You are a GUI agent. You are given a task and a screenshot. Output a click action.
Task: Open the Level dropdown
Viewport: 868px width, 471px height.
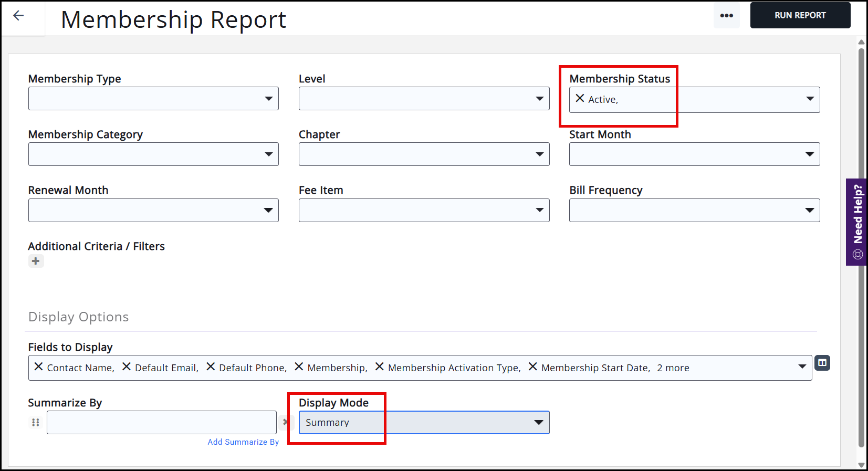539,99
